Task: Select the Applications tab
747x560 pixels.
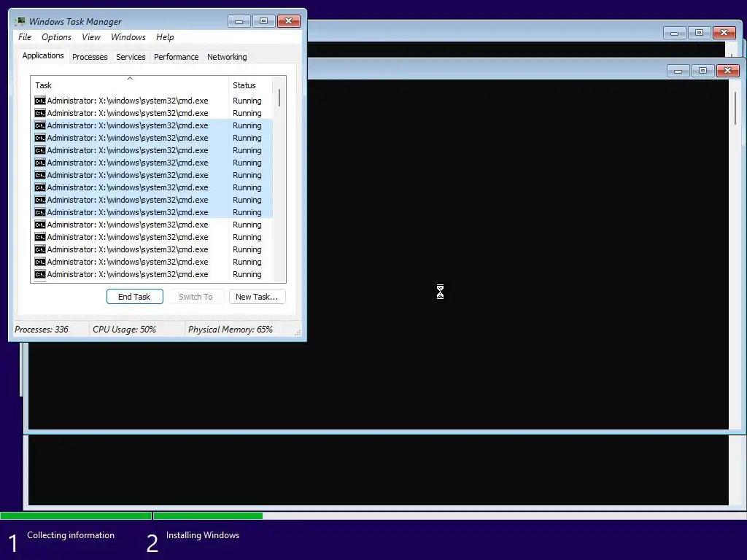Action: click(x=43, y=55)
